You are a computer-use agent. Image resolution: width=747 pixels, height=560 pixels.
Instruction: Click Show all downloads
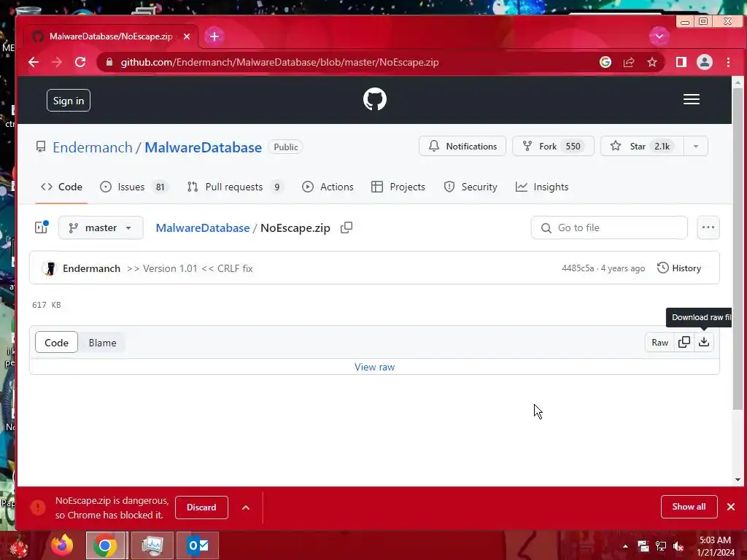689,507
